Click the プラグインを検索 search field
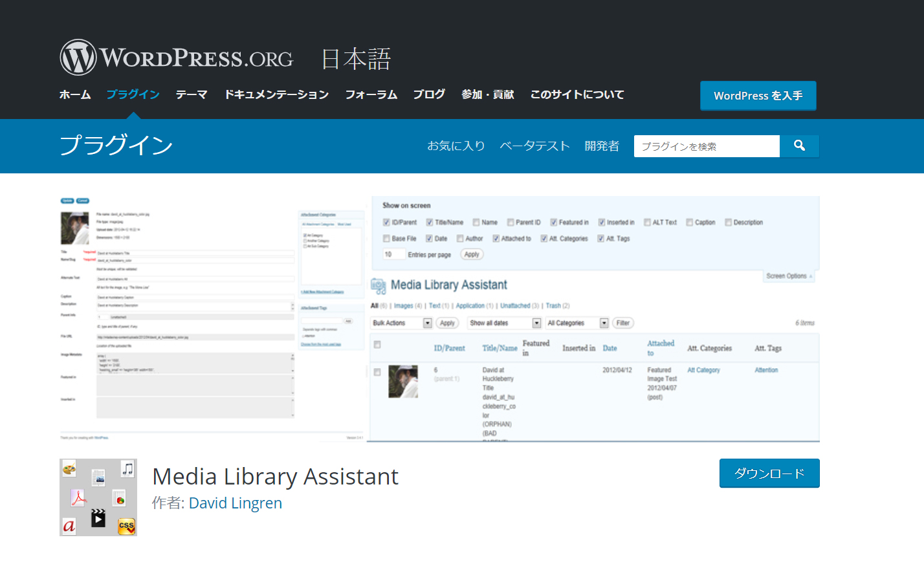Screen dimensions: 924x566 707,146
